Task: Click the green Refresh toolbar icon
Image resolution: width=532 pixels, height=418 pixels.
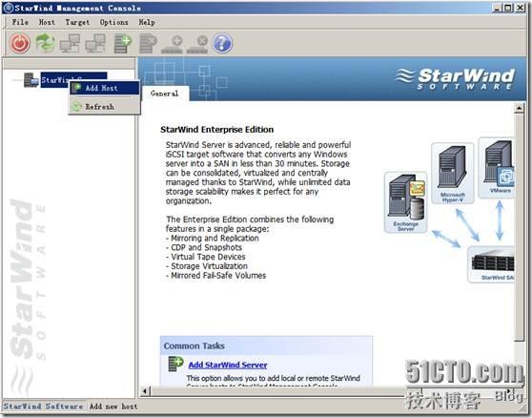Action: click(46, 43)
